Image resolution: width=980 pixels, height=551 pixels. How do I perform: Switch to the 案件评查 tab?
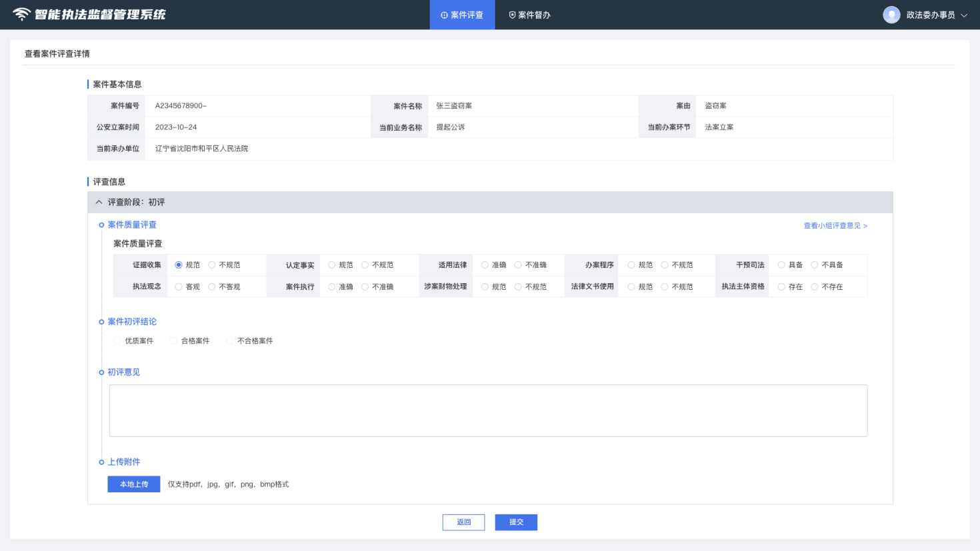[462, 15]
